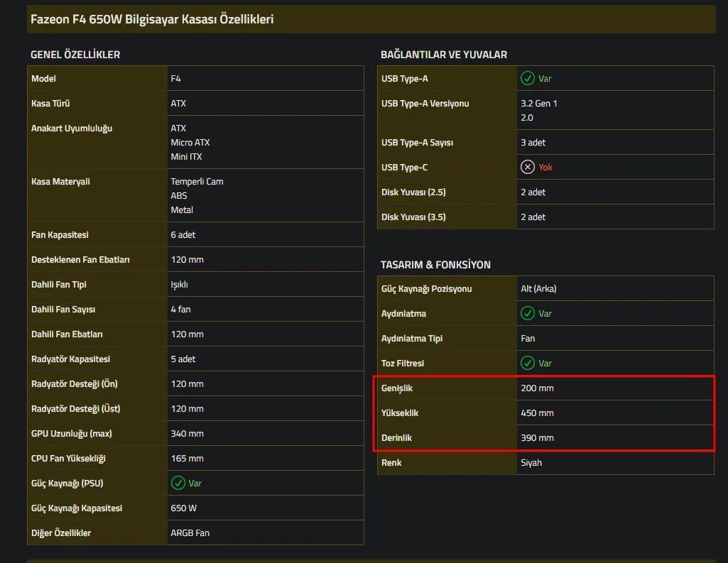
Task: Click the check icon in Toz Filtresi row
Action: [528, 363]
